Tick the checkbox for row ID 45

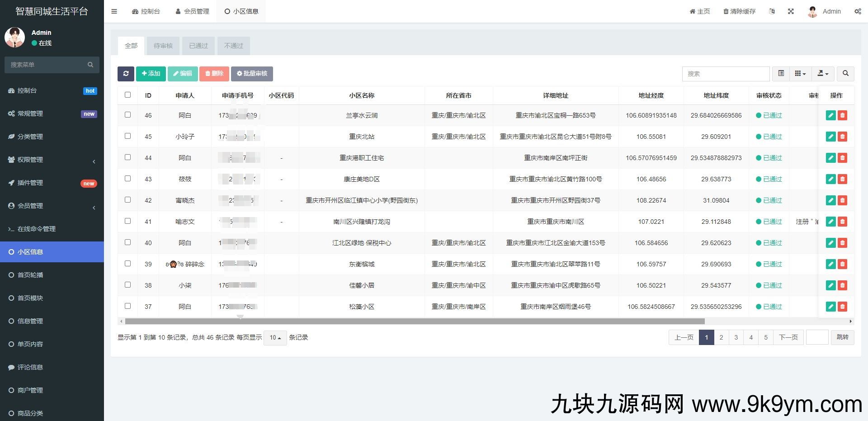[x=127, y=136]
